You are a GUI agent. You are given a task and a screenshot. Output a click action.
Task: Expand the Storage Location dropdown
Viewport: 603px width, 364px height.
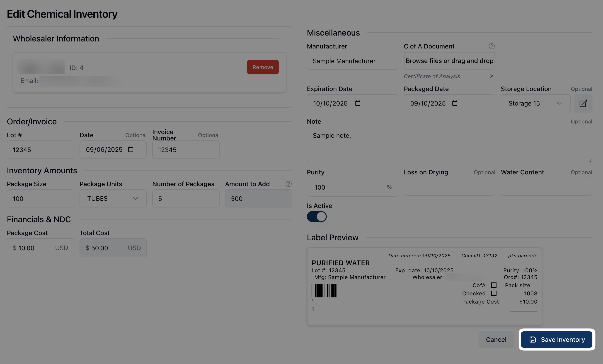point(535,103)
